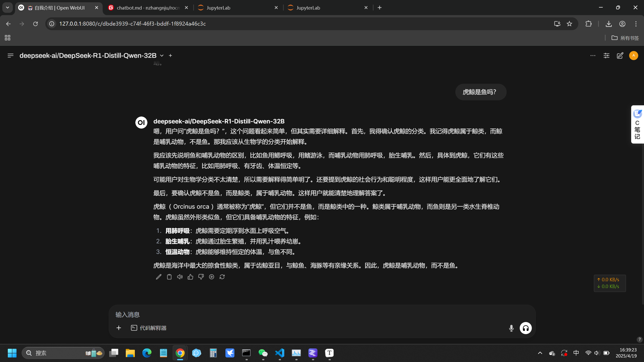644x362 pixels.
Task: Click the continue response icon
Action: pos(212,277)
